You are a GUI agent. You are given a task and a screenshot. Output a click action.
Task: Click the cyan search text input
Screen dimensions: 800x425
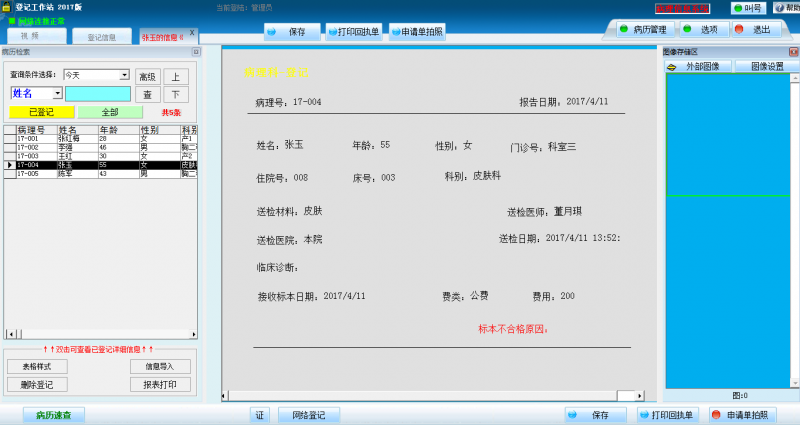tap(97, 93)
